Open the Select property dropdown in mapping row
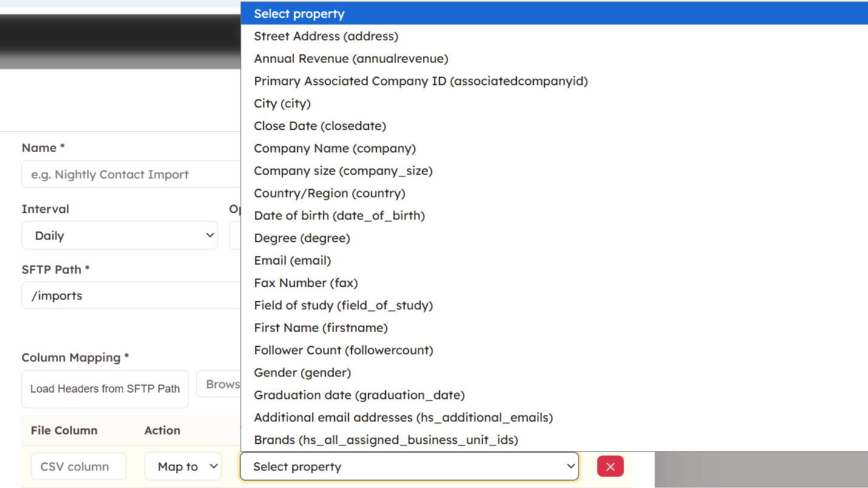This screenshot has height=488, width=868. pos(409,466)
